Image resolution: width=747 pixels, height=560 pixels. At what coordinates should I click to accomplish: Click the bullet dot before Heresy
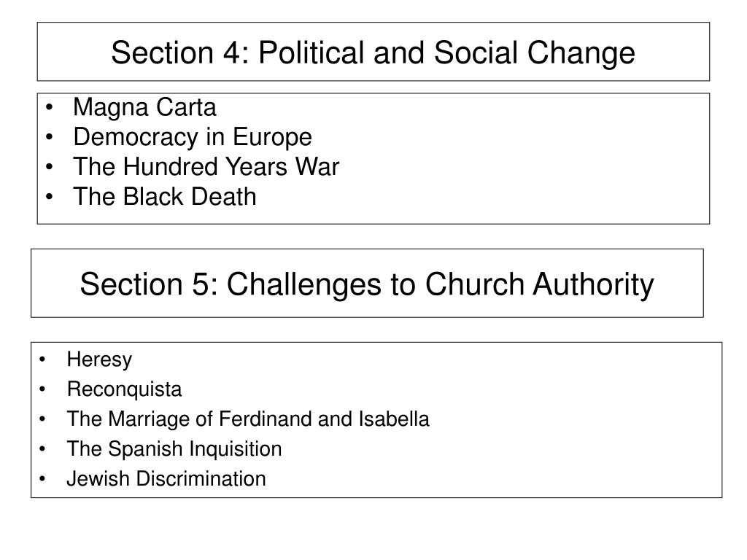(x=42, y=359)
